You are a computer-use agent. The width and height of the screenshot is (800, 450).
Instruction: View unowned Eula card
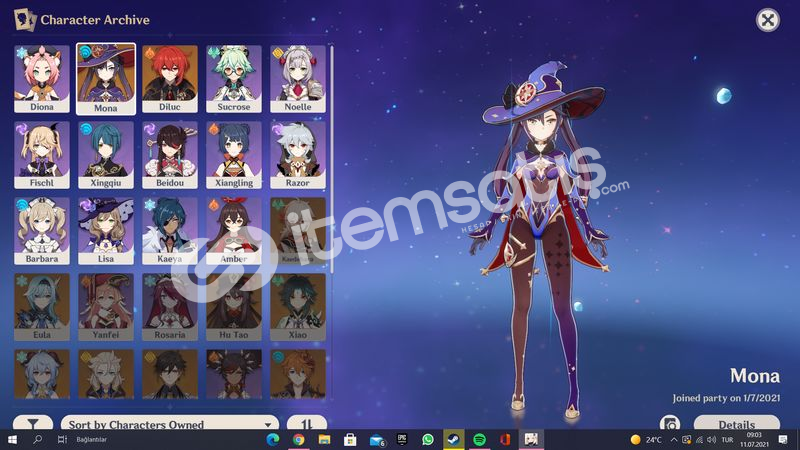(x=42, y=307)
